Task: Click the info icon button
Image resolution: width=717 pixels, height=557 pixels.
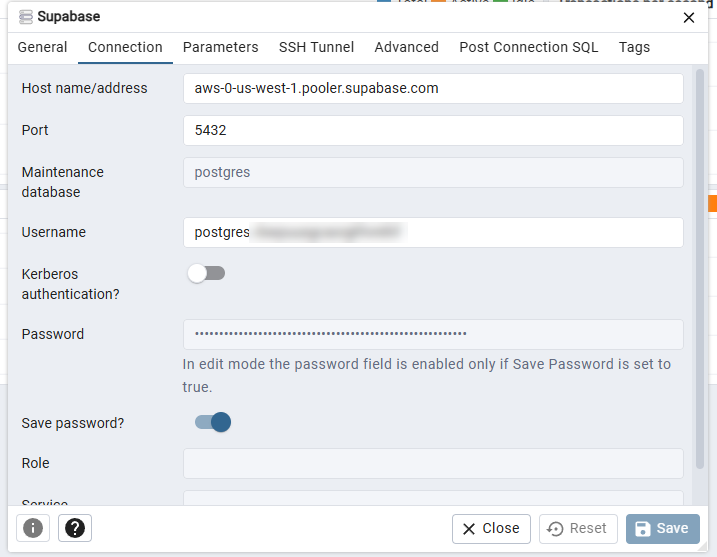Action: coord(33,528)
